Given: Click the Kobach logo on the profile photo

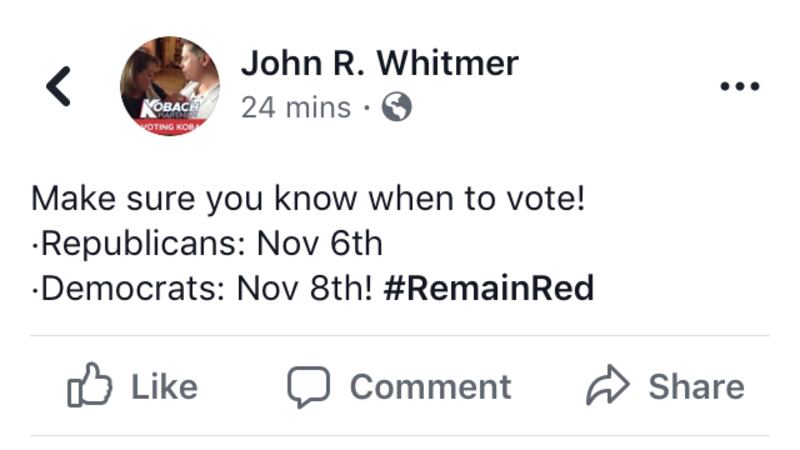Looking at the screenshot, I should click(171, 106).
